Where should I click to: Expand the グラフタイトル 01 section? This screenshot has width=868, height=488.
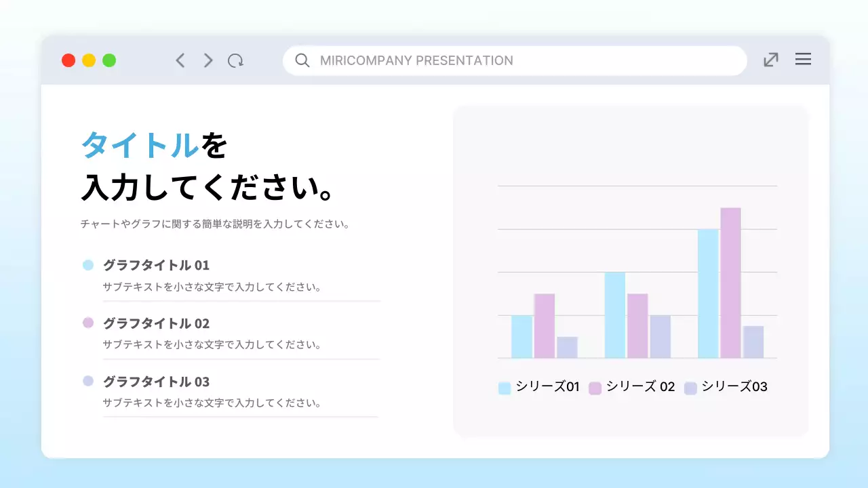pos(156,265)
